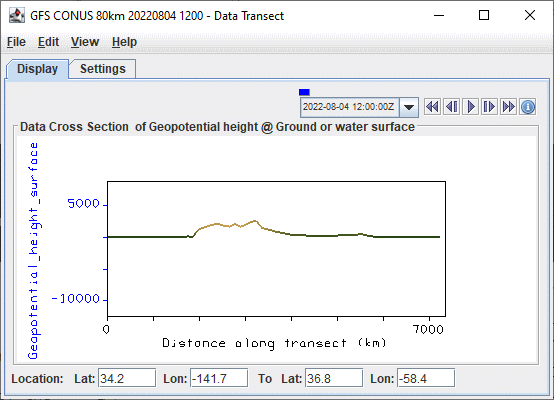Select the 2022-08-04 12:00:00Z time field
Viewport: 554px width, 400px height.
click(349, 107)
